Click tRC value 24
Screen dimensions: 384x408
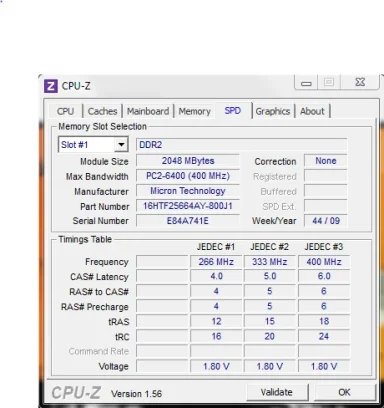(x=324, y=336)
